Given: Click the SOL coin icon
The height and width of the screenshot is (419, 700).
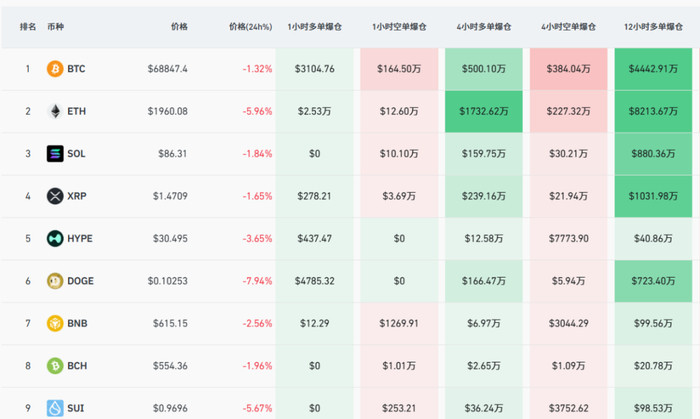Looking at the screenshot, I should coord(54,154).
